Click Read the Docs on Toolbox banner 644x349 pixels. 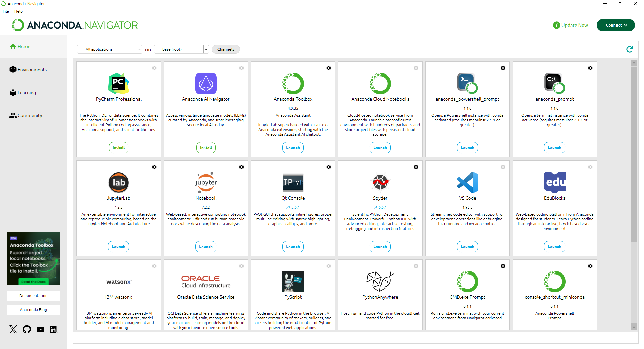click(34, 282)
